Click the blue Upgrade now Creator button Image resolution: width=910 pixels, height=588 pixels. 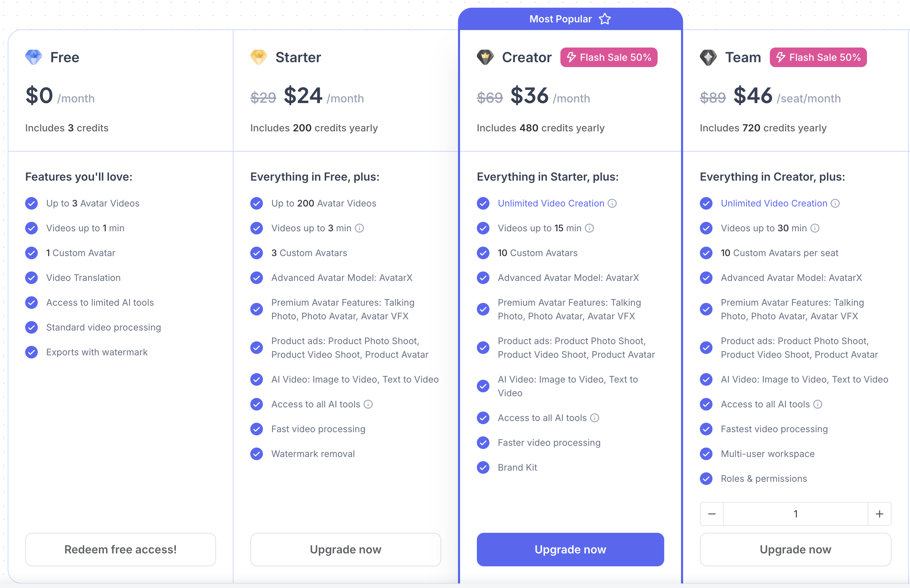570,550
